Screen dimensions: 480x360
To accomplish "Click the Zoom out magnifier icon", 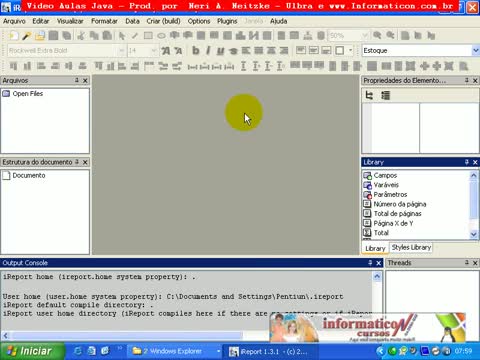I will click(x=390, y=35).
